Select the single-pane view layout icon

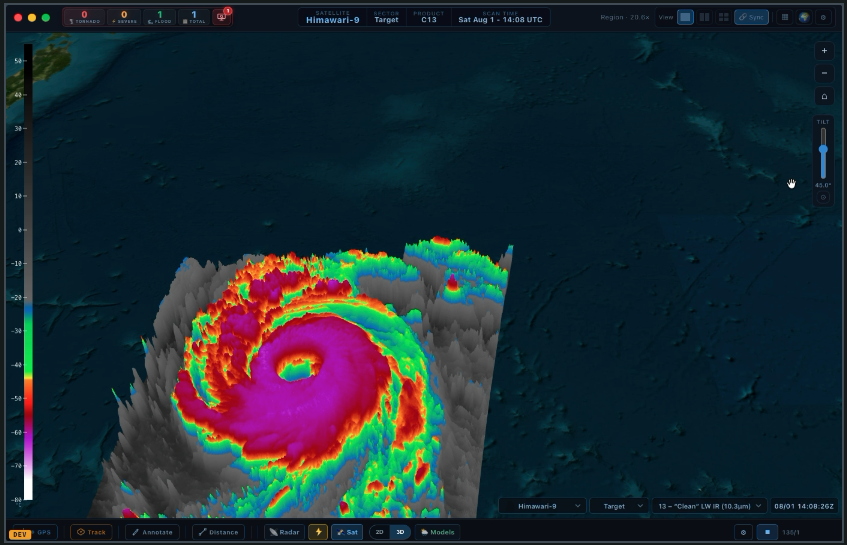[685, 17]
